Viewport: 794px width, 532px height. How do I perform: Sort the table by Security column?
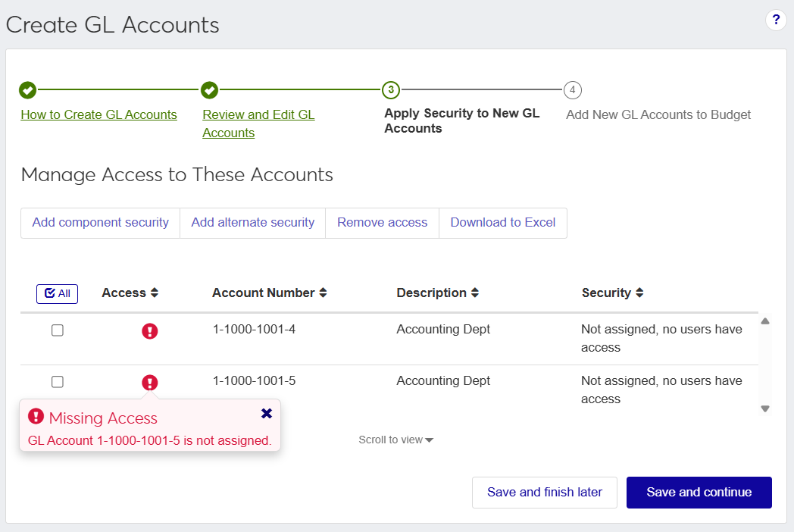(612, 293)
